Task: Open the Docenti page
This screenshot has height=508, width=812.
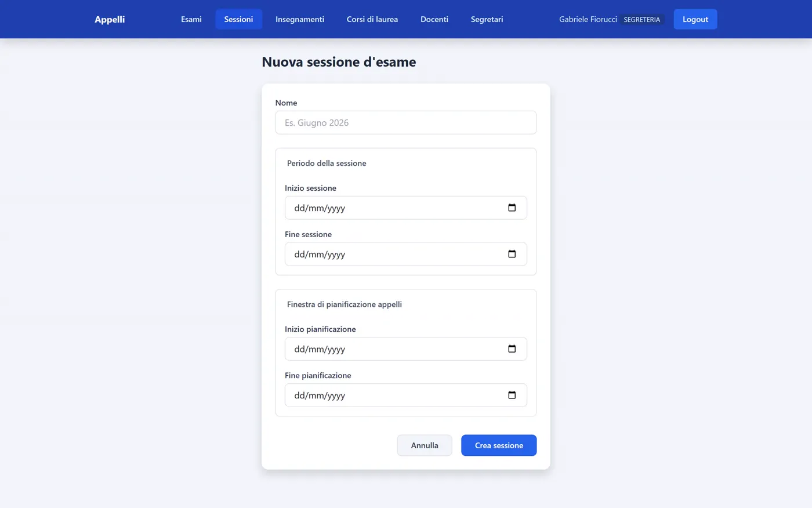Action: (x=434, y=19)
